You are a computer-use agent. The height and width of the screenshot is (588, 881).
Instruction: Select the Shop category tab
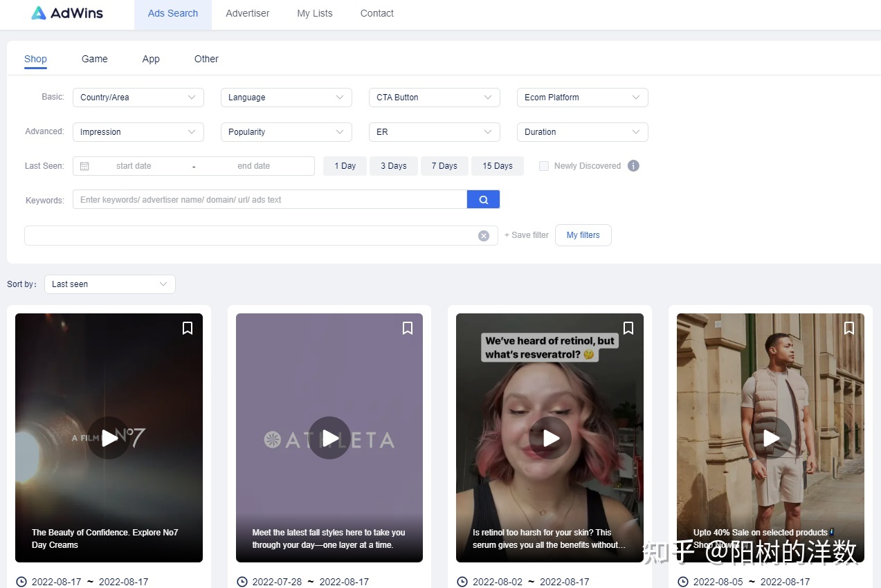coord(35,59)
